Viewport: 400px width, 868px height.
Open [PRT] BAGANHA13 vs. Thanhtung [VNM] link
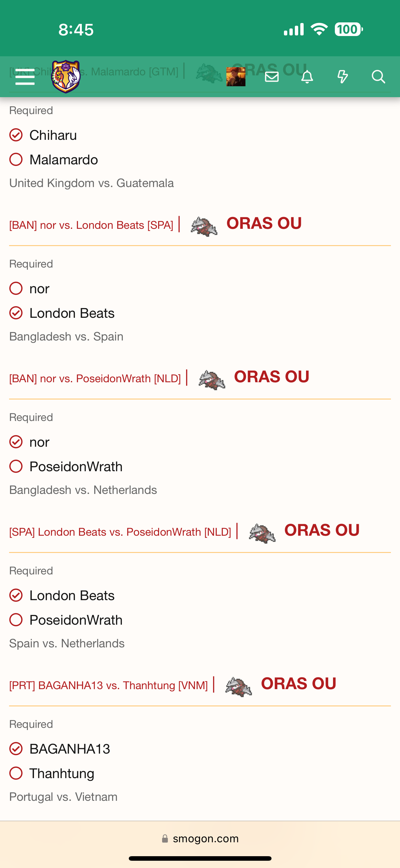[x=108, y=685]
